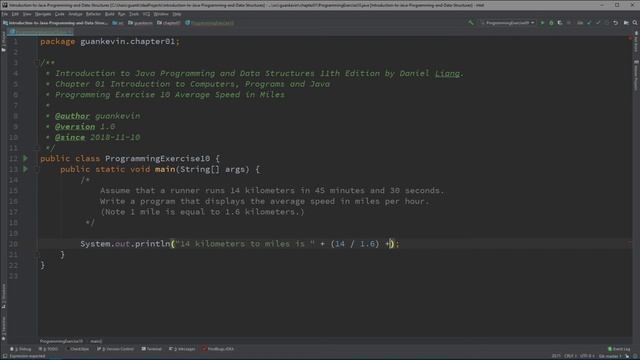Click the @version tag in Javadoc
Screen dimensions: 640x360
pyautogui.click(x=75, y=127)
